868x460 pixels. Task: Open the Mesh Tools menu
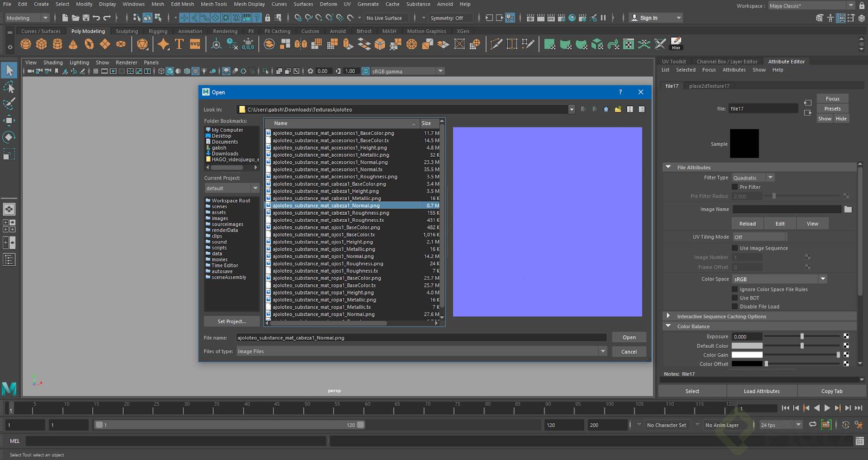pyautogui.click(x=214, y=4)
